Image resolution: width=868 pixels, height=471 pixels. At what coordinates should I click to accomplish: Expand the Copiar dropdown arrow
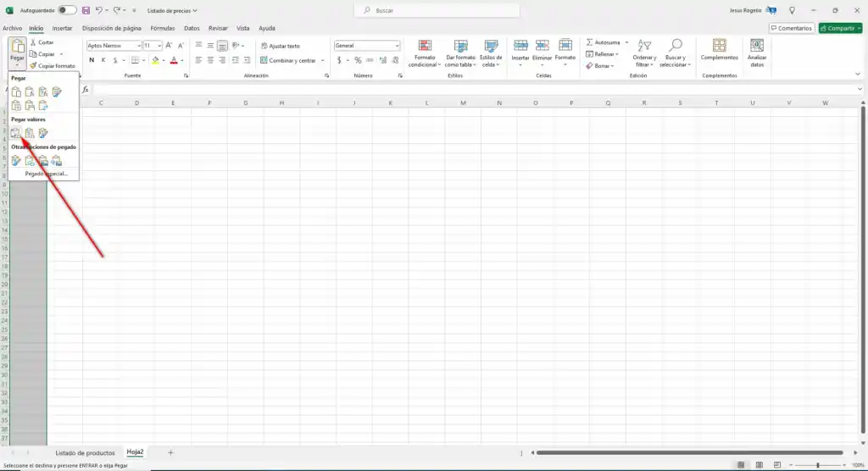coord(61,54)
